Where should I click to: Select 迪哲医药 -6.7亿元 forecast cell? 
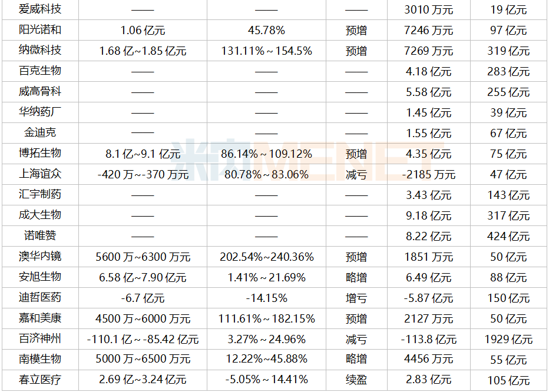pos(143,298)
